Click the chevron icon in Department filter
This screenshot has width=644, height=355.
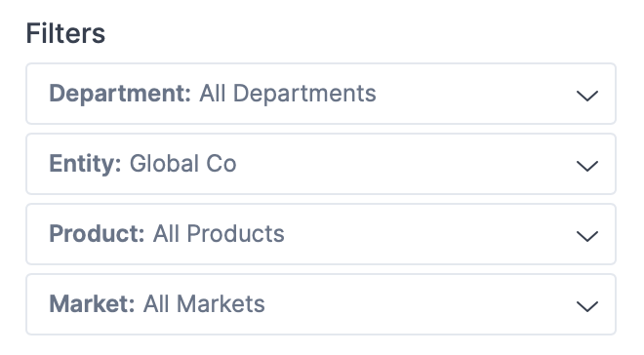click(x=586, y=96)
